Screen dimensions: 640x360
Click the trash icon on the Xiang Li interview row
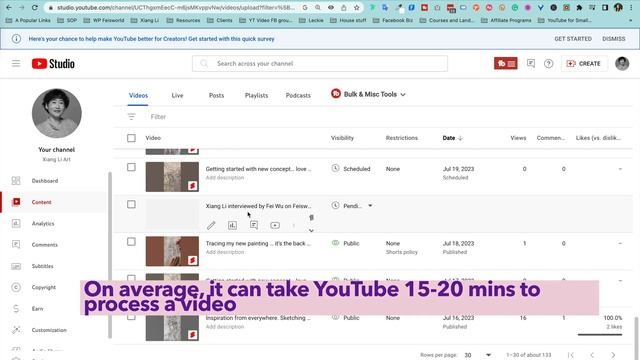[x=311, y=218]
